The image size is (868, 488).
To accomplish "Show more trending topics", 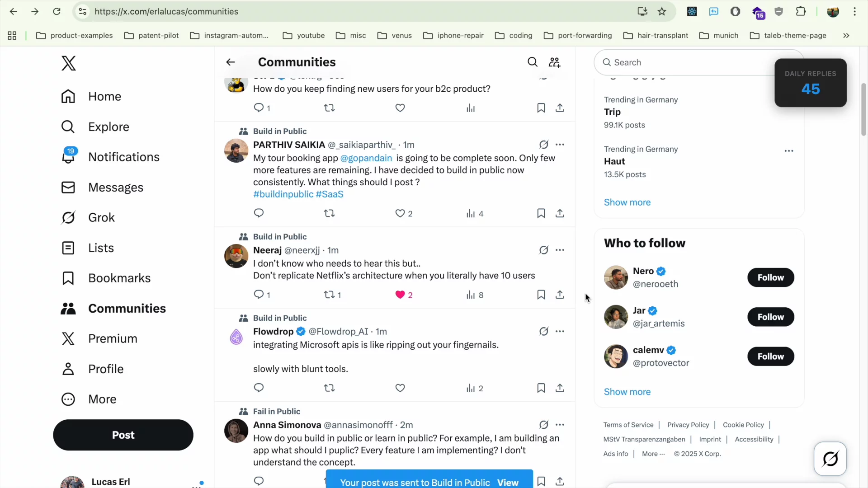I will [x=627, y=202].
